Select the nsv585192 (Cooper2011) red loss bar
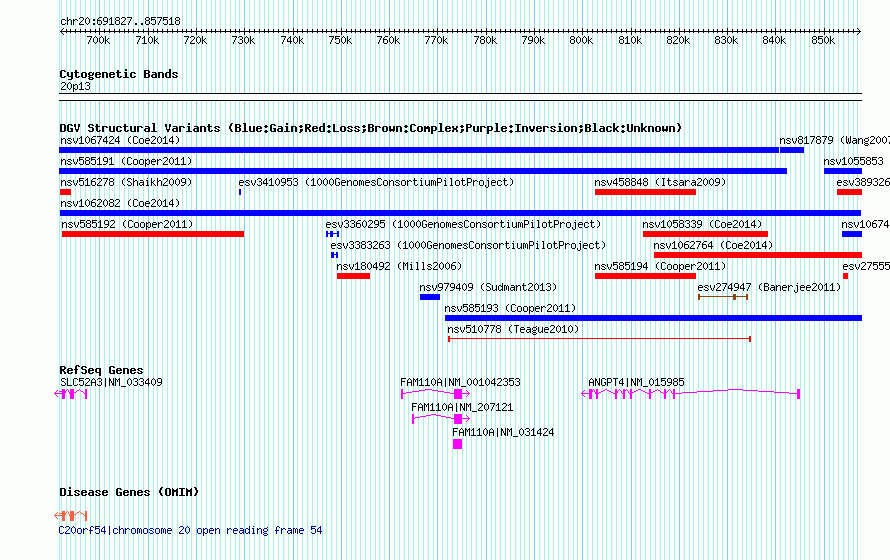890x560 pixels. click(153, 234)
